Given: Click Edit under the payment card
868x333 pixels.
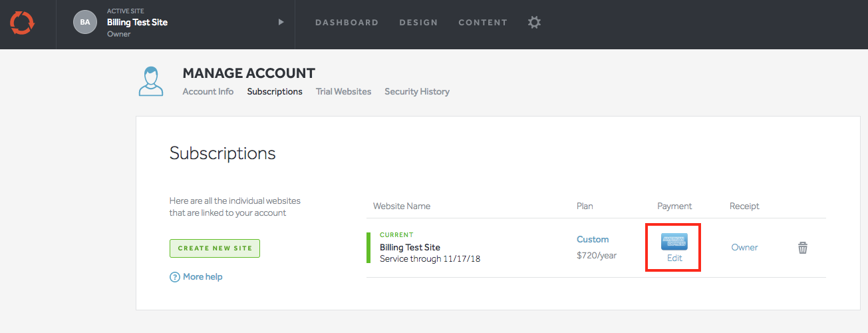Looking at the screenshot, I should (x=674, y=258).
